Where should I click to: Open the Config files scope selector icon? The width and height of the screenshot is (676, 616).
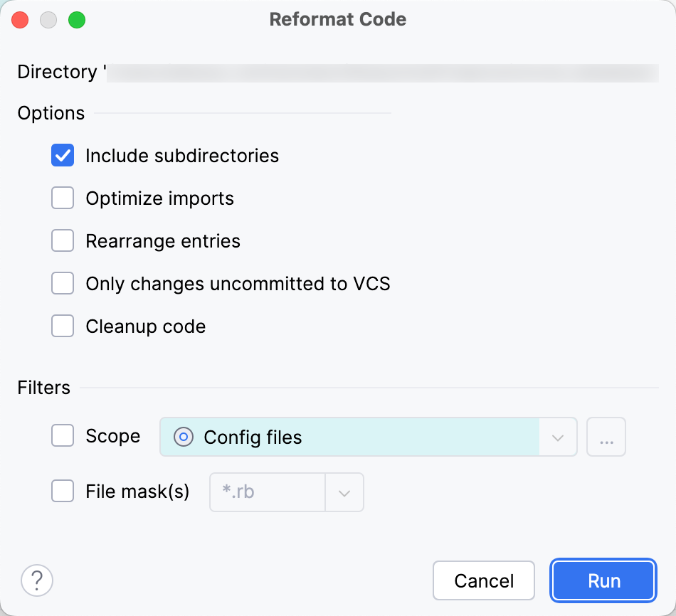coord(183,437)
